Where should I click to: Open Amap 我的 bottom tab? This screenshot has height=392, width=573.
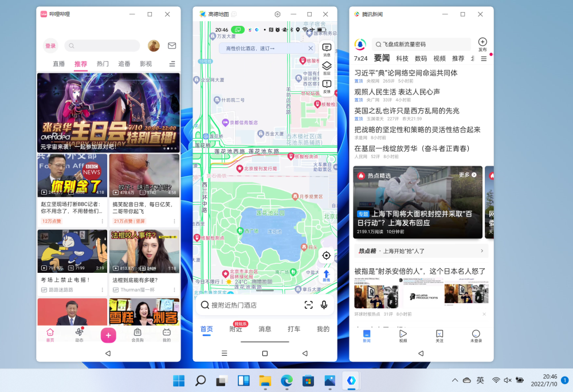click(x=323, y=329)
